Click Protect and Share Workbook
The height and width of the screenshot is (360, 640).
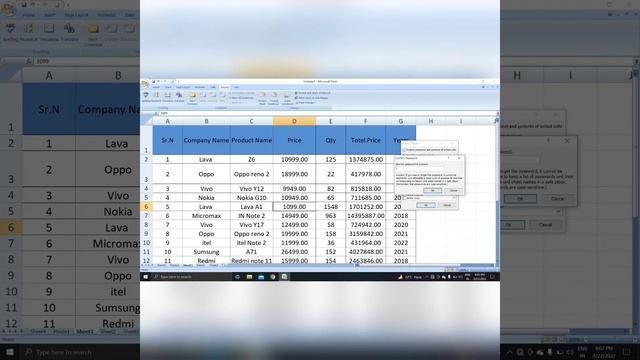(x=313, y=93)
